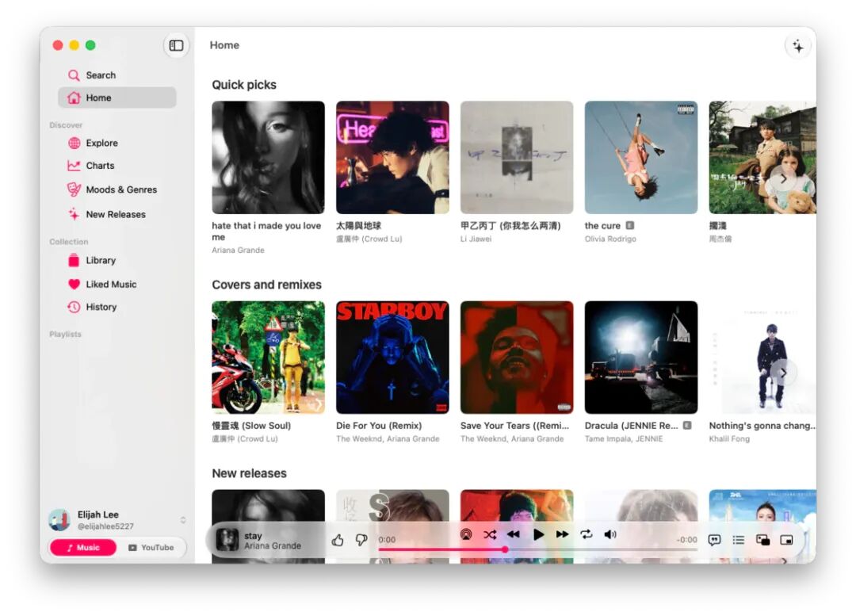Open Die For You (Remix) cover
856x616 pixels.
click(x=392, y=357)
